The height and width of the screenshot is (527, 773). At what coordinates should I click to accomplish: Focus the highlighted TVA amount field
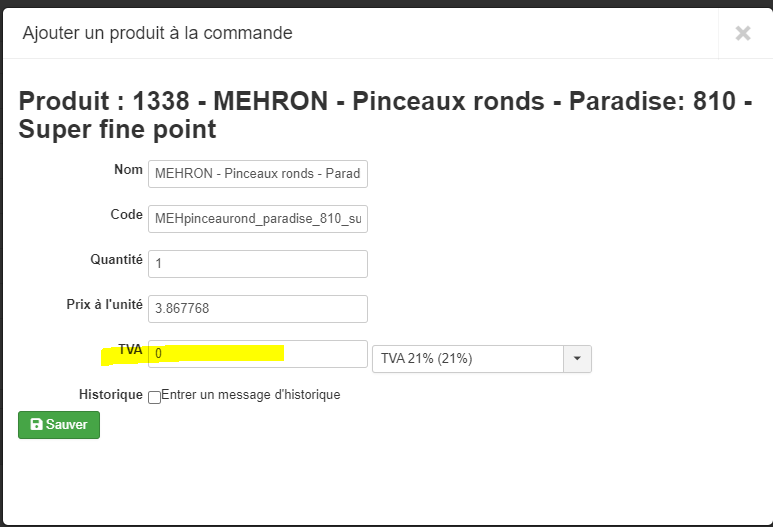pos(258,354)
